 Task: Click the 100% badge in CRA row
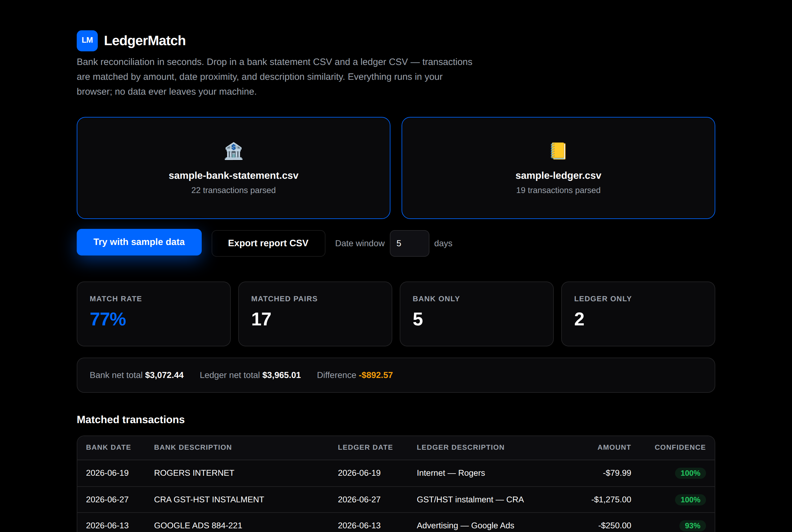click(690, 500)
